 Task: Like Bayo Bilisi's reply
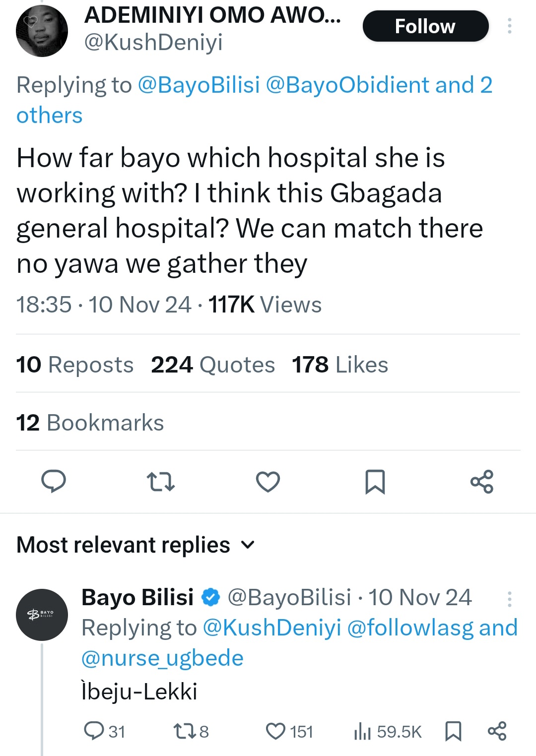tap(276, 731)
